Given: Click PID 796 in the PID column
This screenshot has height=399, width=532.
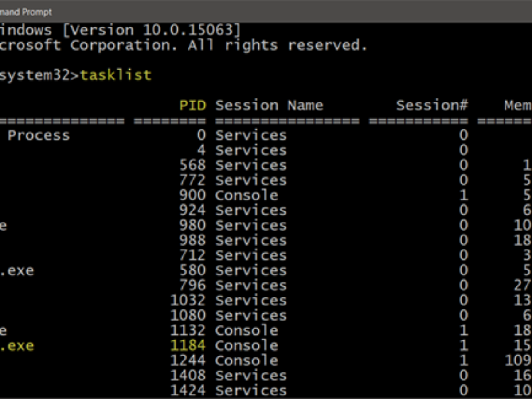Looking at the screenshot, I should coord(192,286).
